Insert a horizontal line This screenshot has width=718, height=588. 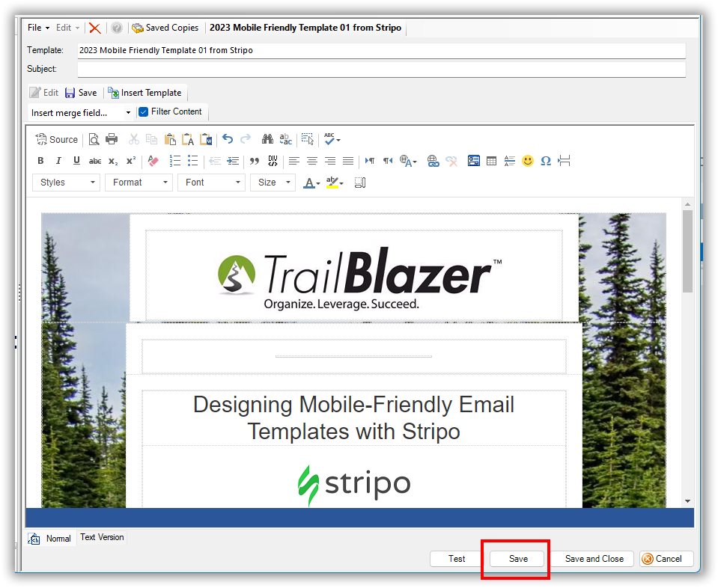coord(510,161)
